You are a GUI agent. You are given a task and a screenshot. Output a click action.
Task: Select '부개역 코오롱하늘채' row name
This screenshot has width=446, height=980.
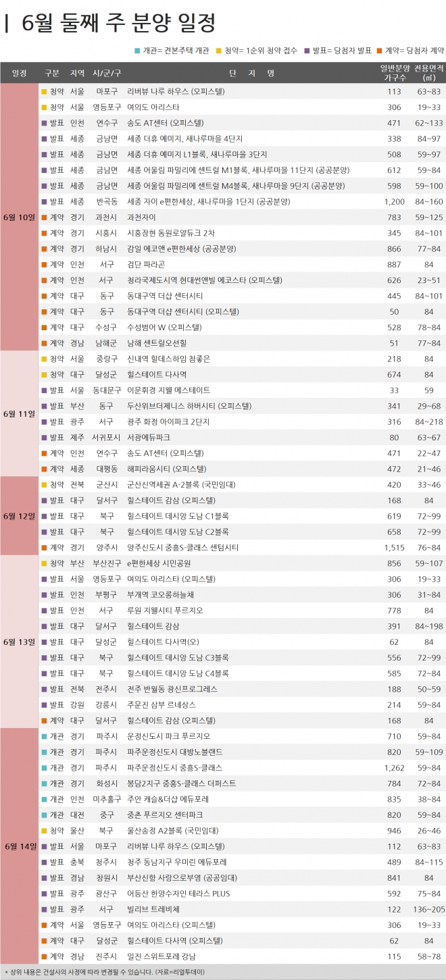pyautogui.click(x=161, y=594)
